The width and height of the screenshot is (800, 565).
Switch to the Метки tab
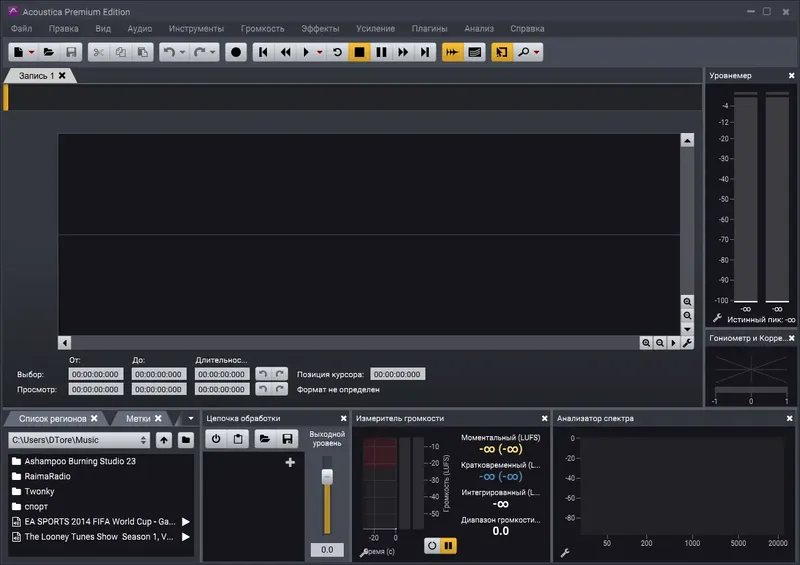click(138, 419)
